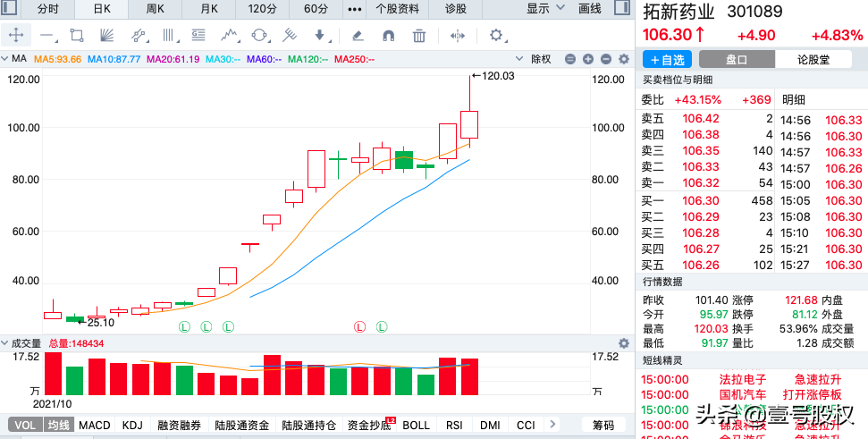The height and width of the screenshot is (439, 868).
Task: Toggle the magnet snap tool
Action: 389,36
